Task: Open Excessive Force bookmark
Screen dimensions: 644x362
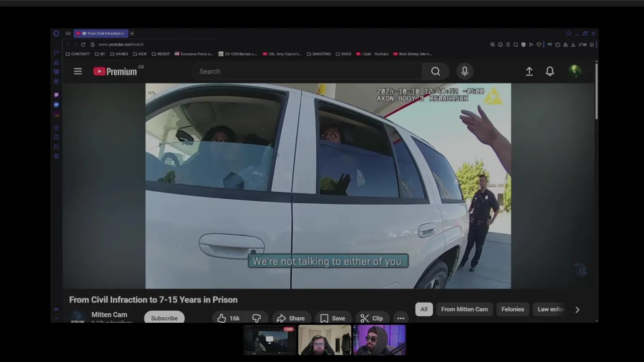Action: (194, 54)
